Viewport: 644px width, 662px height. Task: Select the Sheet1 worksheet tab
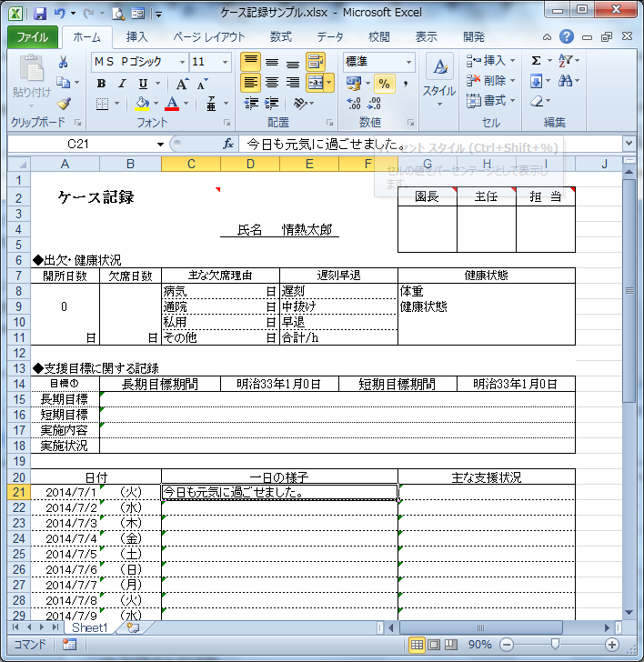coord(90,627)
